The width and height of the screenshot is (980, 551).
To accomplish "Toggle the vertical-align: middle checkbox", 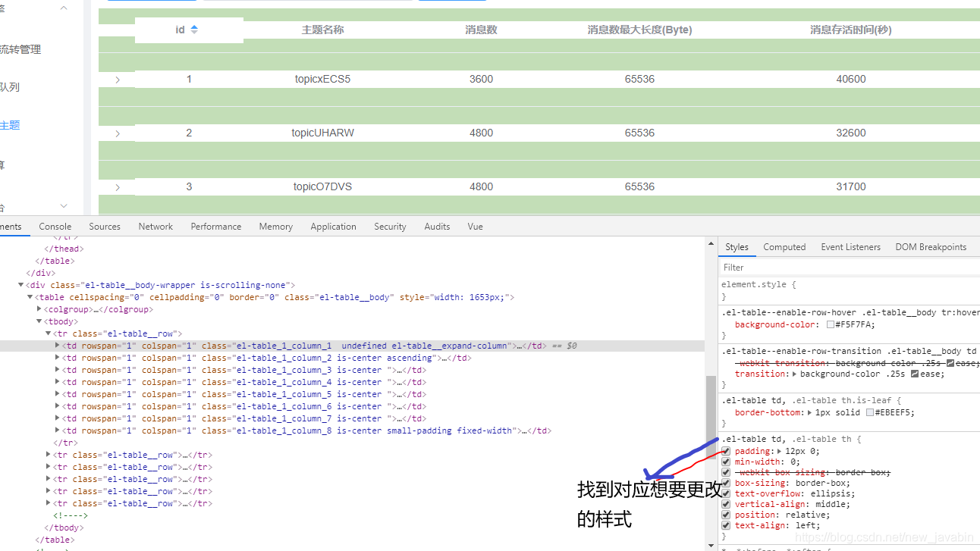I will pos(726,504).
